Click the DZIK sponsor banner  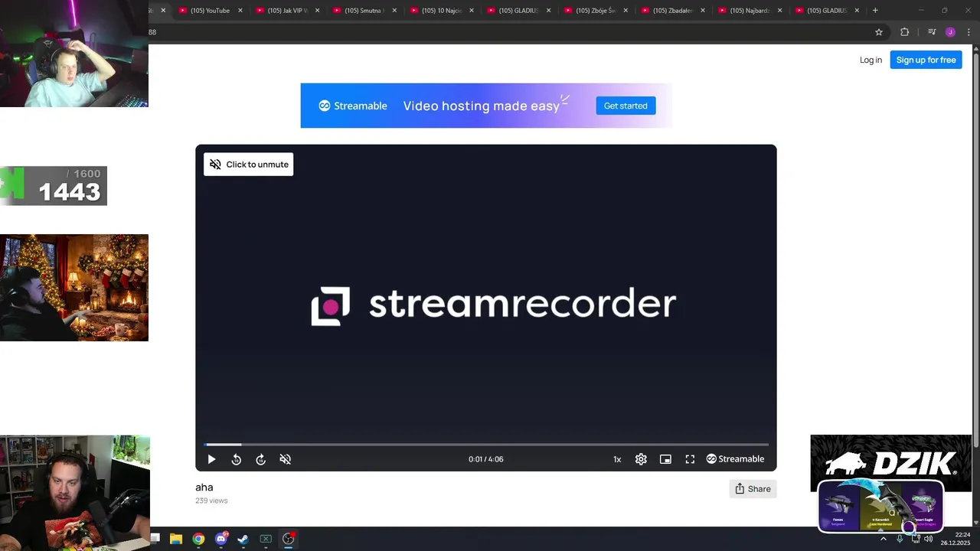pyautogui.click(x=890, y=463)
